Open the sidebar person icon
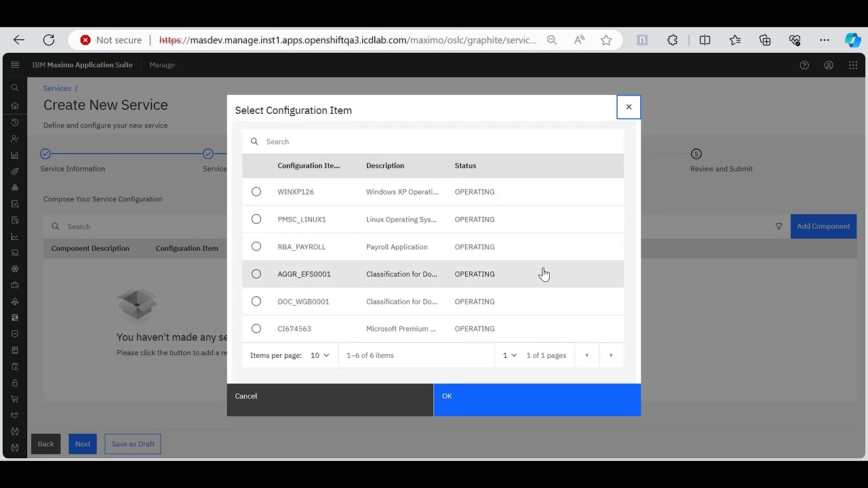Viewport: 868px width, 488px height. (15, 138)
